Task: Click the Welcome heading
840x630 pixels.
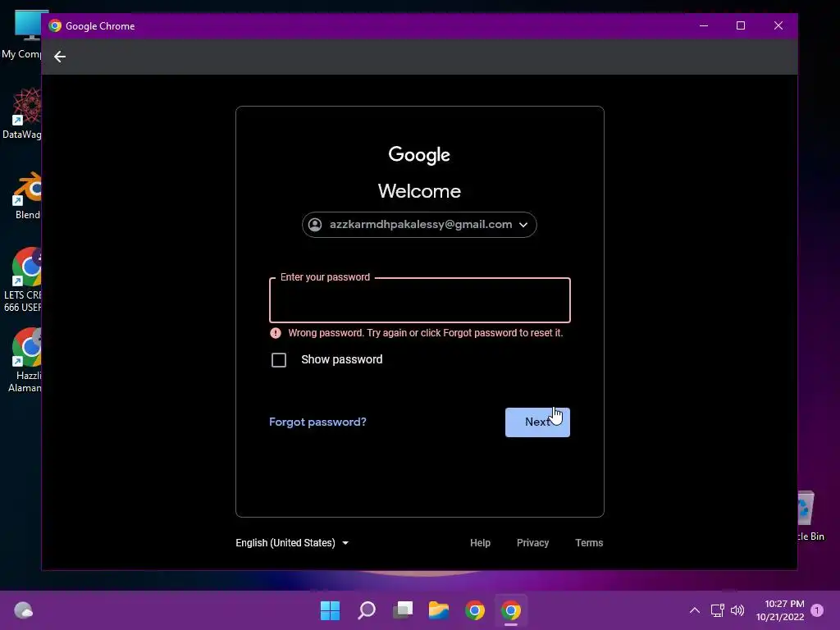Action: (x=419, y=191)
